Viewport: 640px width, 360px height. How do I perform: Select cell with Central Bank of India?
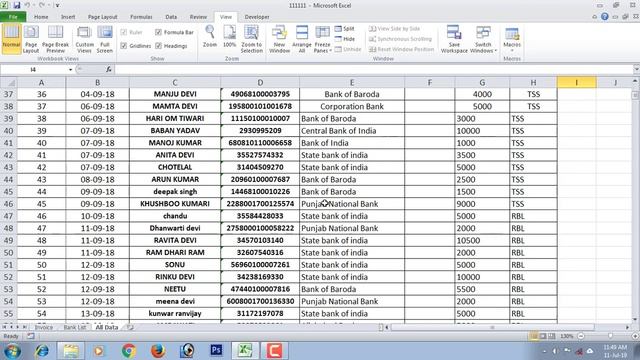pyautogui.click(x=352, y=131)
